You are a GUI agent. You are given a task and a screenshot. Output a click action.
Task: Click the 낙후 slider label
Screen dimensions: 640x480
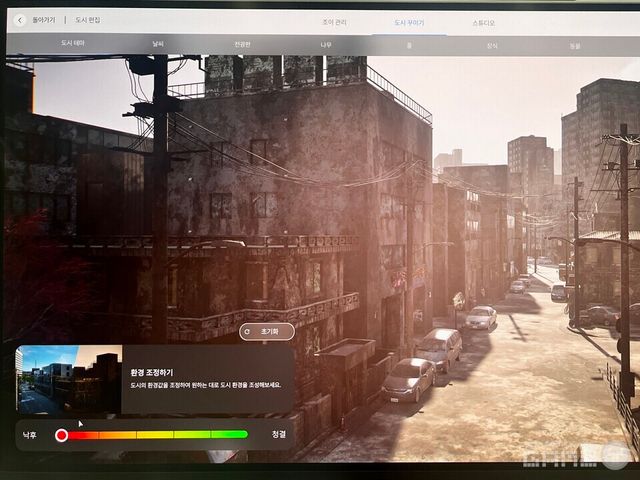click(x=31, y=435)
